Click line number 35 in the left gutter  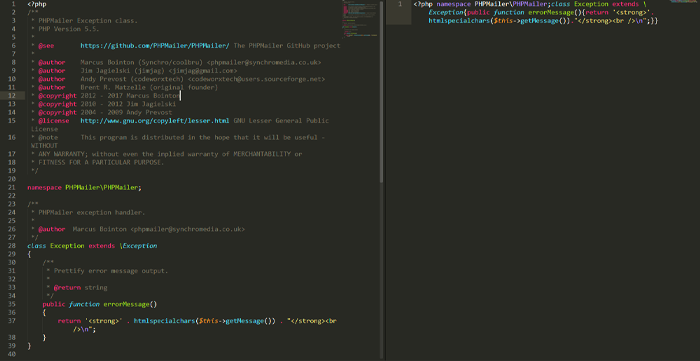(12, 304)
